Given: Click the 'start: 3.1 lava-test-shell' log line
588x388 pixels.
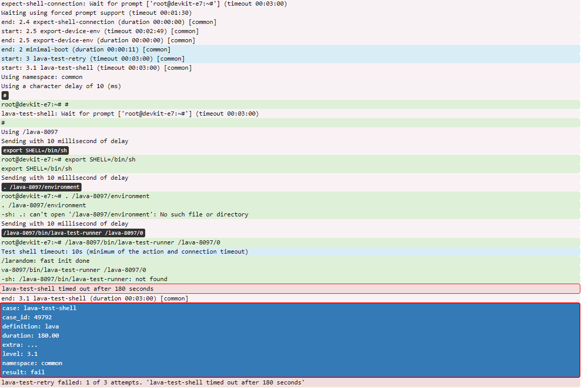Looking at the screenshot, I should (290, 68).
